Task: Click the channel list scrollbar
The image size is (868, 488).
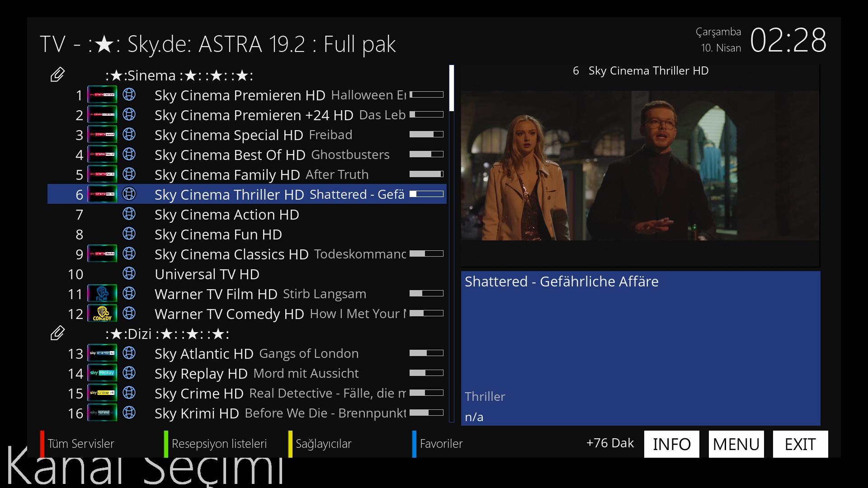Action: tap(451, 244)
